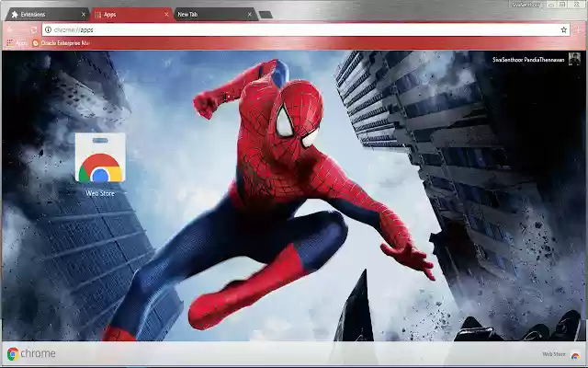Close the Apps tab
This screenshot has height=368, width=588.
(x=166, y=15)
